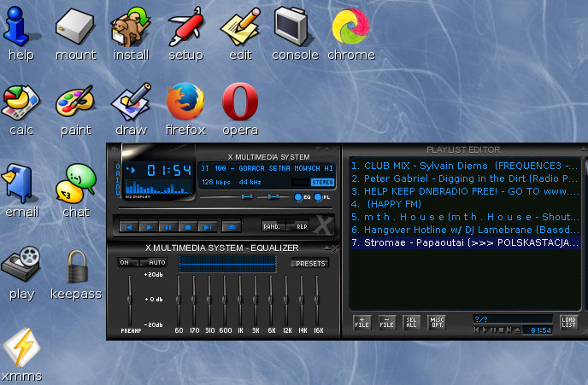Click the - FILE remove button in playlist
Image resolution: width=588 pixels, height=385 pixels.
[386, 323]
